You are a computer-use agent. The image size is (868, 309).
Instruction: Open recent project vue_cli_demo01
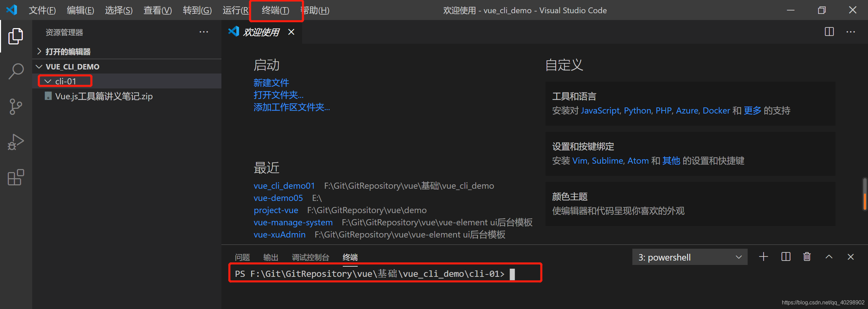[x=284, y=186]
